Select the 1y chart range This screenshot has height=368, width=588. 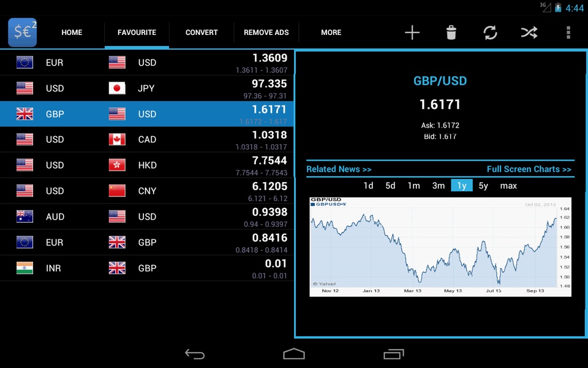point(462,185)
